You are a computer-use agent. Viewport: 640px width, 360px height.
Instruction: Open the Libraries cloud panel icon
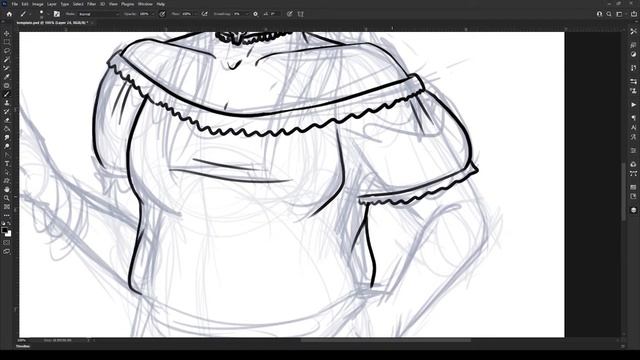pyautogui.click(x=633, y=164)
